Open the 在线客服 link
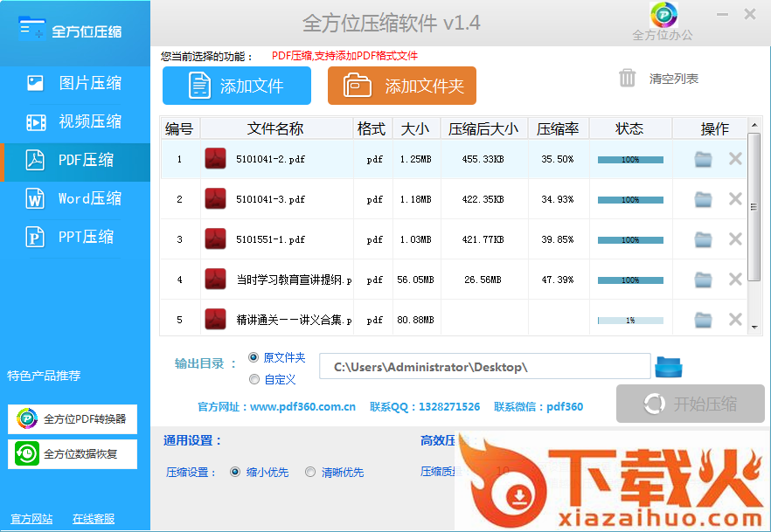The image size is (771, 532). [x=94, y=519]
